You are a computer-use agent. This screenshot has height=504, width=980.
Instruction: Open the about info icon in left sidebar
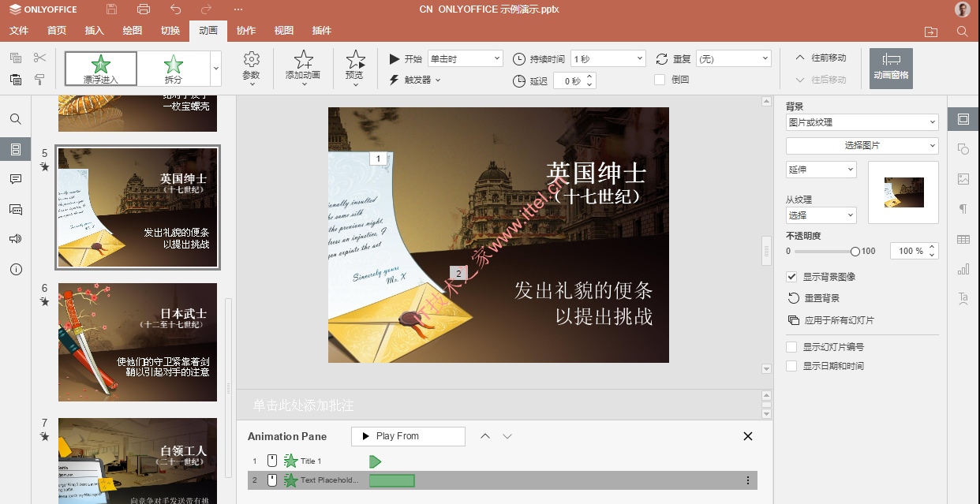click(16, 269)
